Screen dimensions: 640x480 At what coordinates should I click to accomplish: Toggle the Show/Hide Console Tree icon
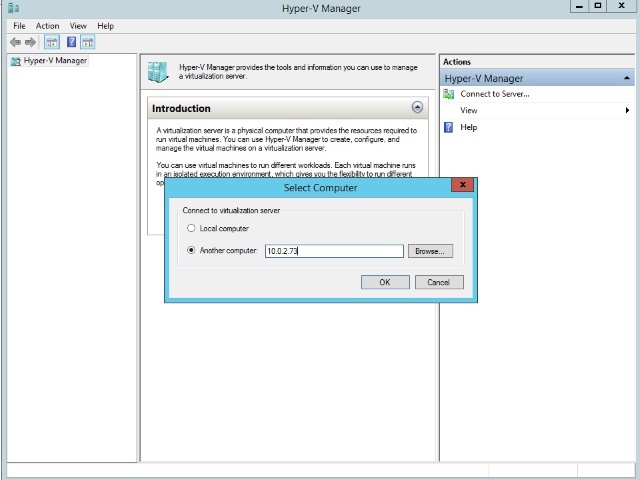52,42
